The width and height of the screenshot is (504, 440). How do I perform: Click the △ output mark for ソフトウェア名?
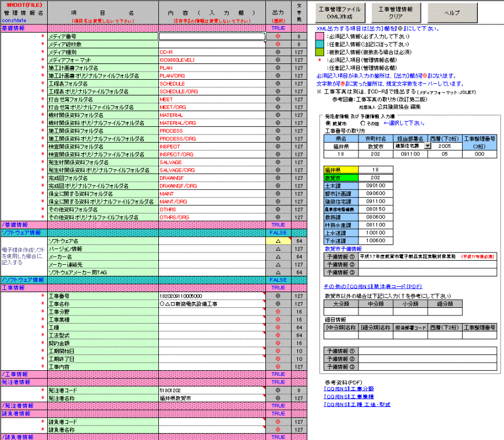[x=278, y=241]
